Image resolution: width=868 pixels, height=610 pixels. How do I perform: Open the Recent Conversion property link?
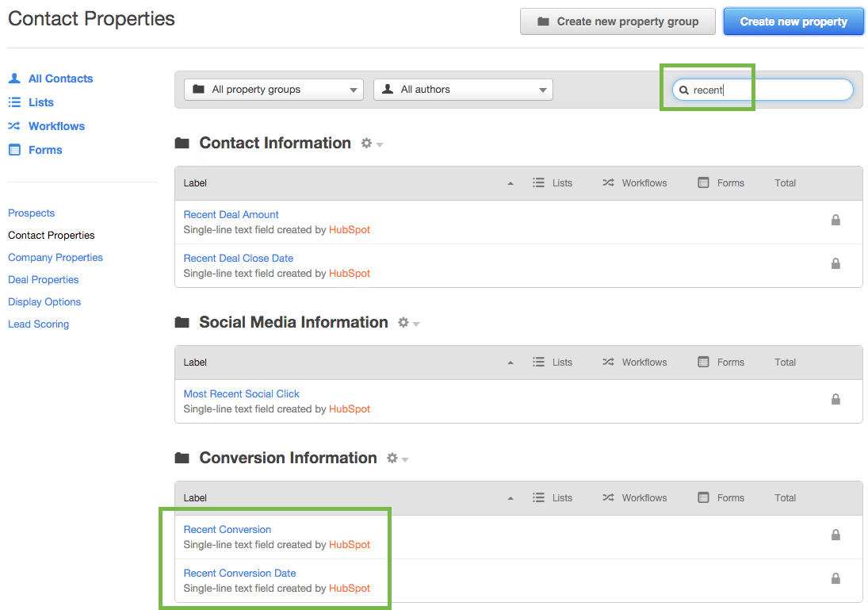[x=227, y=529]
